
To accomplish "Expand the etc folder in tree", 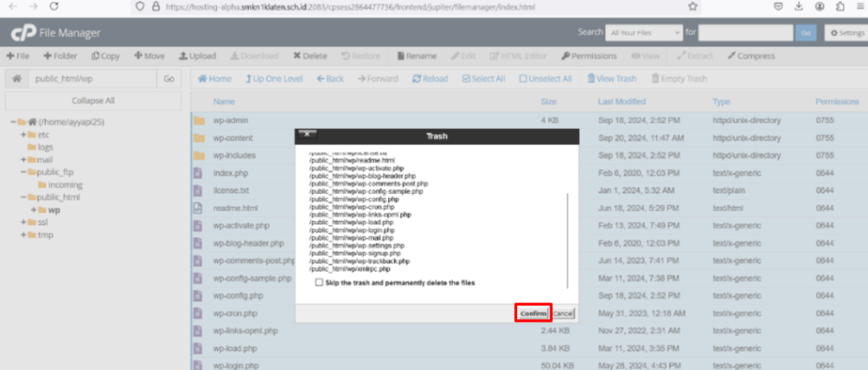I will 24,135.
